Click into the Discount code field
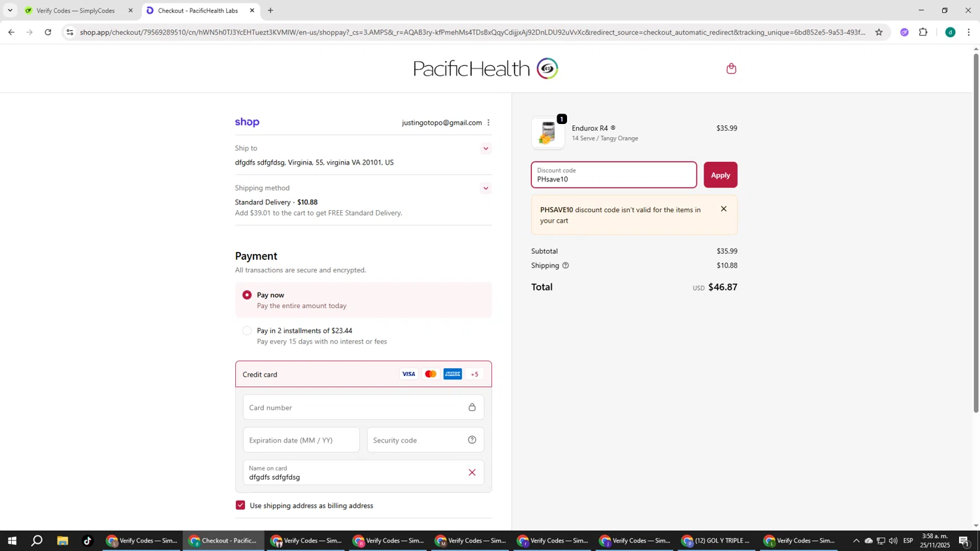Viewport: 980px width, 551px height. coord(613,175)
